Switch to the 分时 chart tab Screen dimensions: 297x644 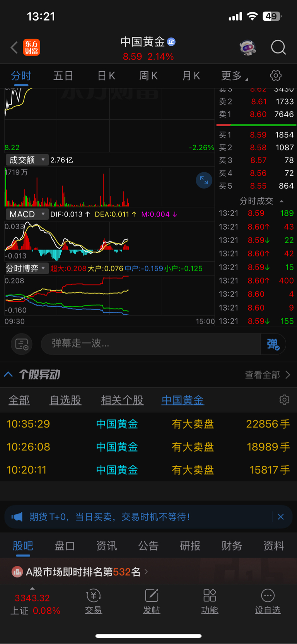21,76
